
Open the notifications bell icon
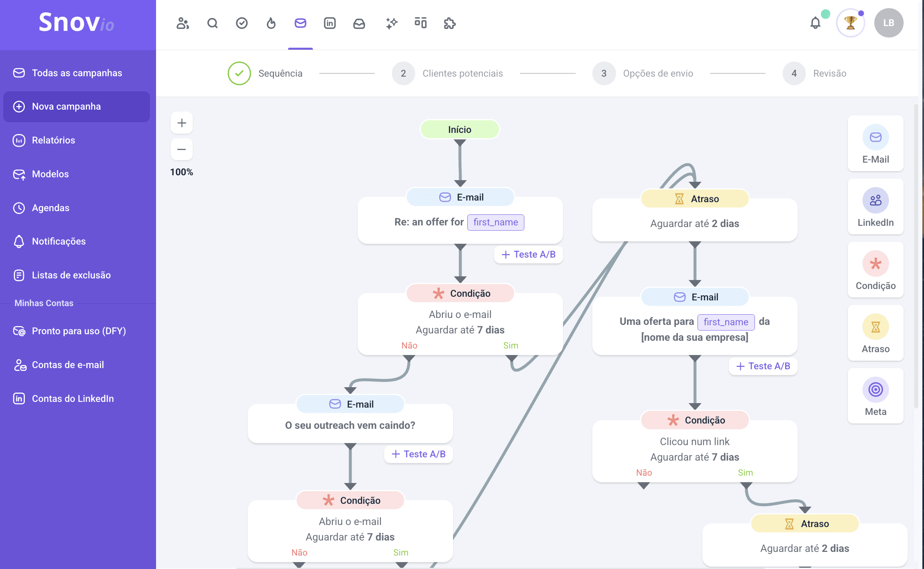point(815,23)
